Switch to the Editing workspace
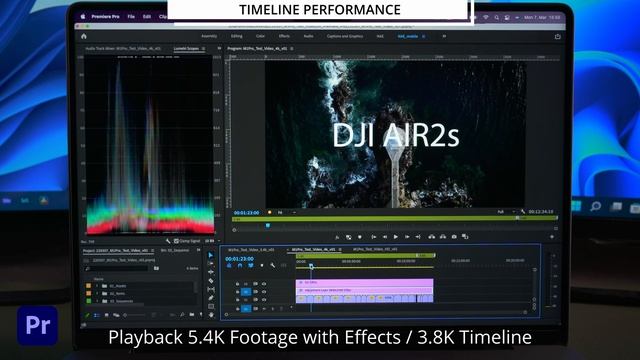The image size is (640, 360). pos(237,36)
